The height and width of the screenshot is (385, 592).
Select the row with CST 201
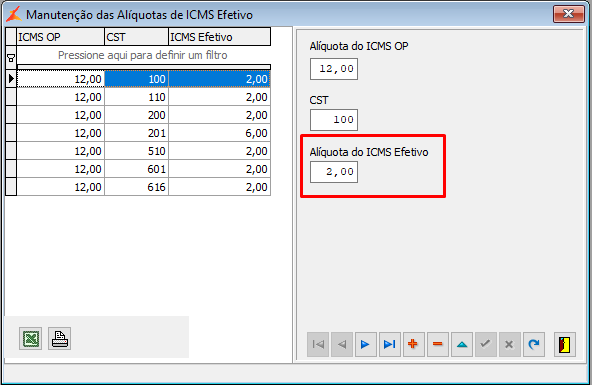pyautogui.click(x=143, y=133)
